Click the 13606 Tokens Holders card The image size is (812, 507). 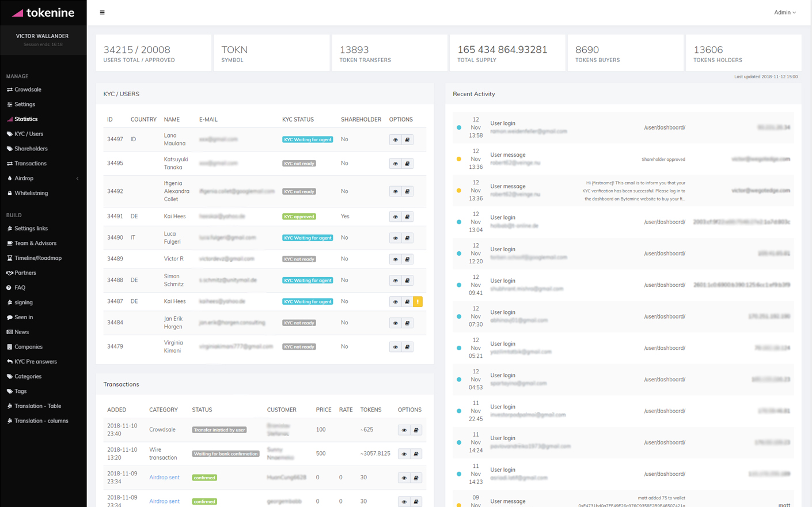tap(743, 53)
